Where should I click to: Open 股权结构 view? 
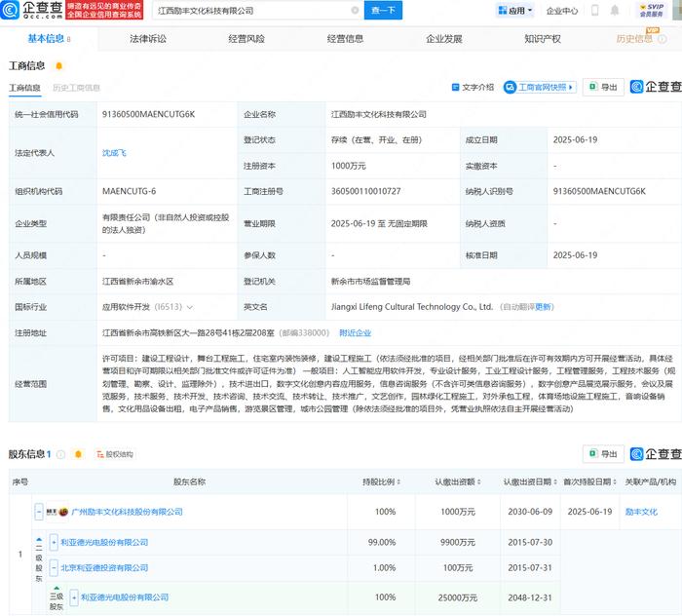click(x=114, y=454)
